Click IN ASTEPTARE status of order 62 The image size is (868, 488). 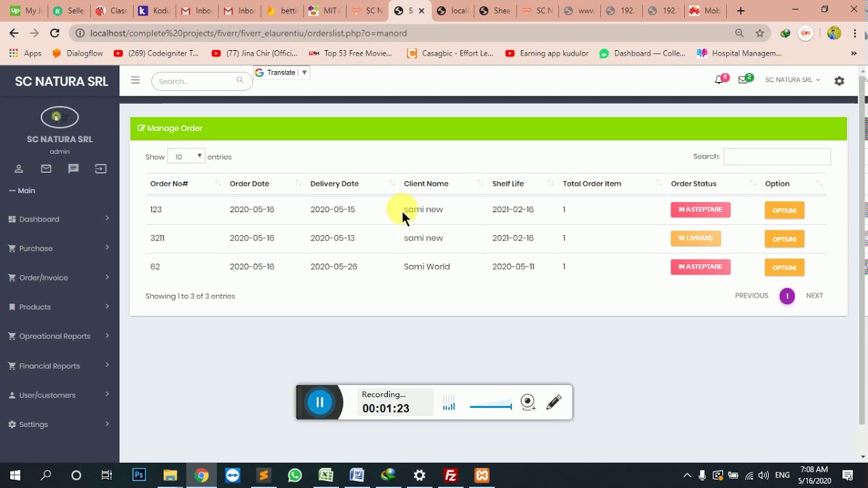701,266
